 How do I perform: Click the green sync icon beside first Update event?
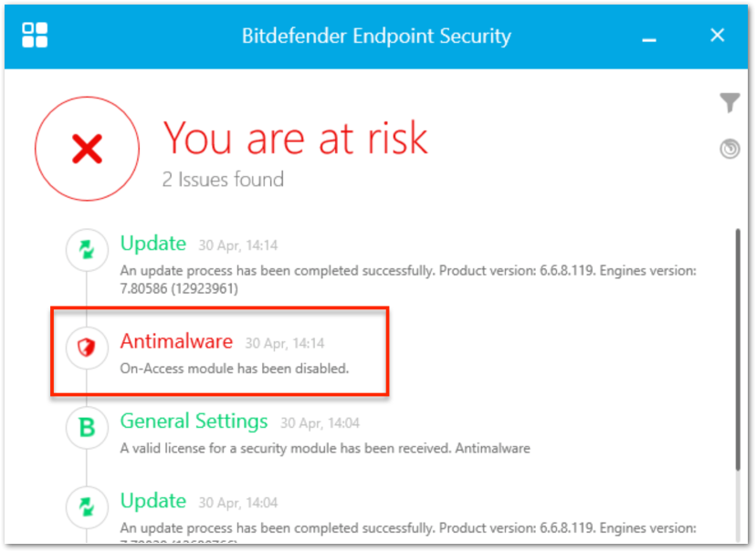pos(86,250)
